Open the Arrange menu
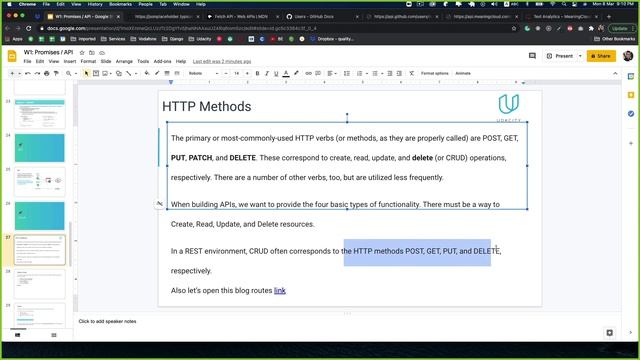The height and width of the screenshot is (360, 640). [x=124, y=62]
